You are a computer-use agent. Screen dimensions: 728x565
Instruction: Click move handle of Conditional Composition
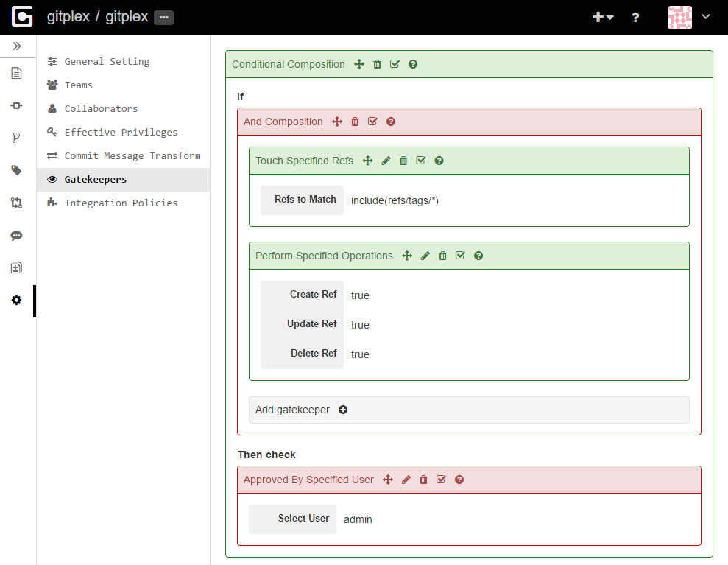pyautogui.click(x=359, y=64)
